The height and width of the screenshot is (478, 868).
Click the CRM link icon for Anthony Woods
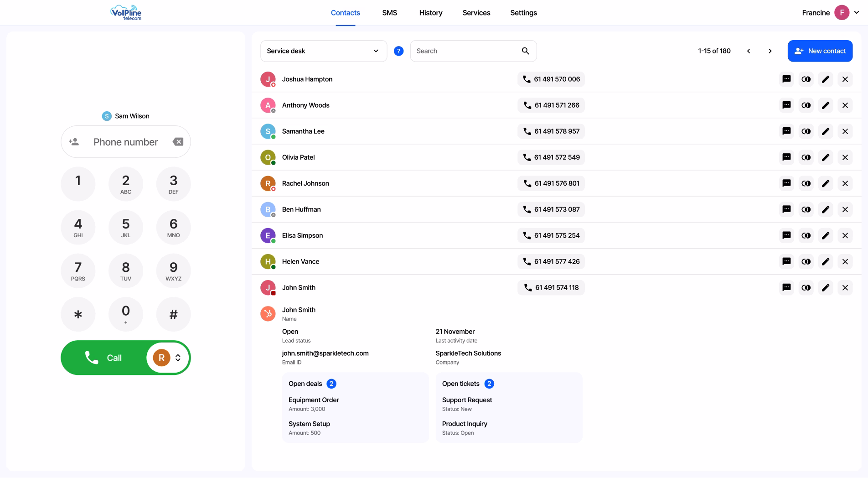click(x=806, y=105)
